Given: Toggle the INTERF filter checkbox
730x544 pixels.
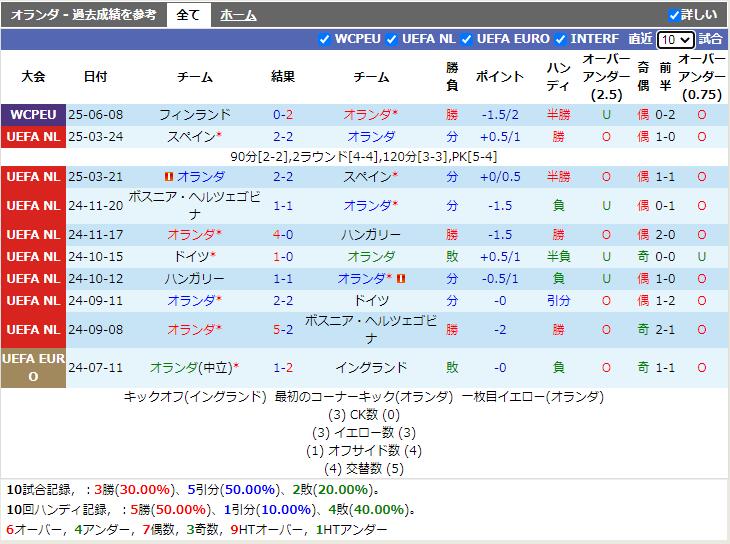Looking at the screenshot, I should (x=561, y=40).
